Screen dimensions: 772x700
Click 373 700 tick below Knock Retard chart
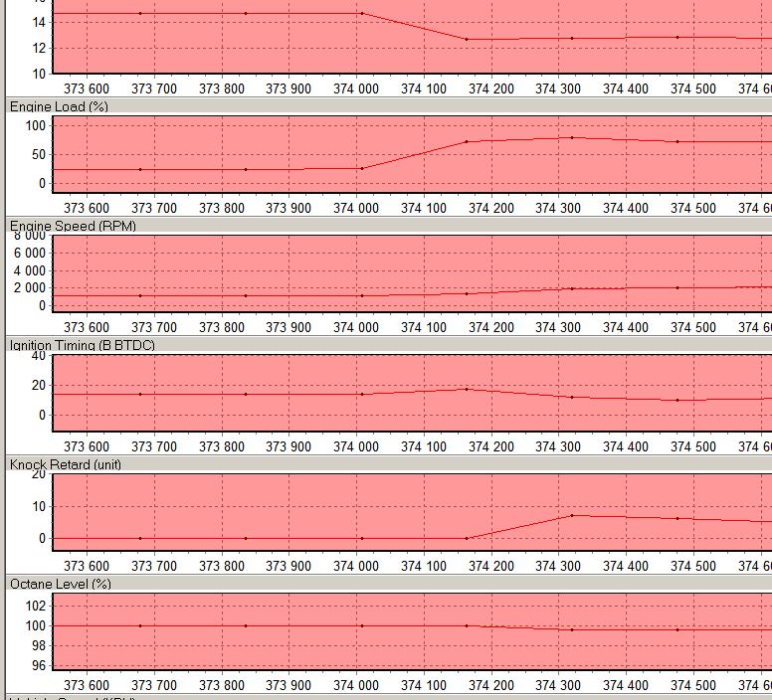[x=153, y=566]
